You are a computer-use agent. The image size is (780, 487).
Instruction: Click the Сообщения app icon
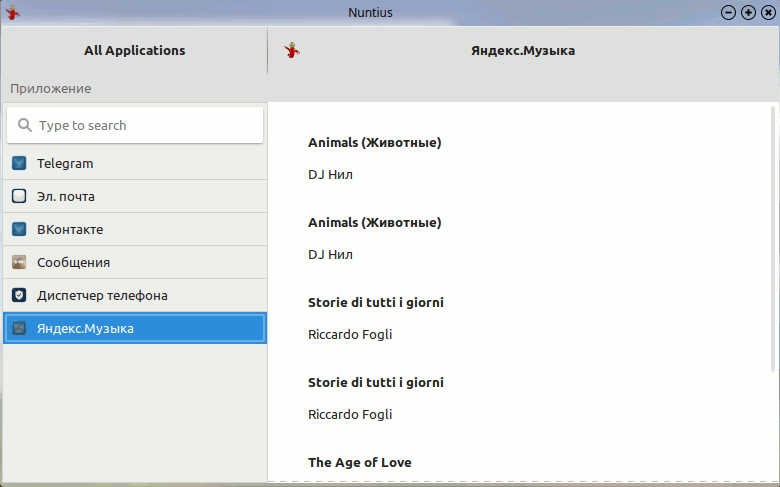19,262
